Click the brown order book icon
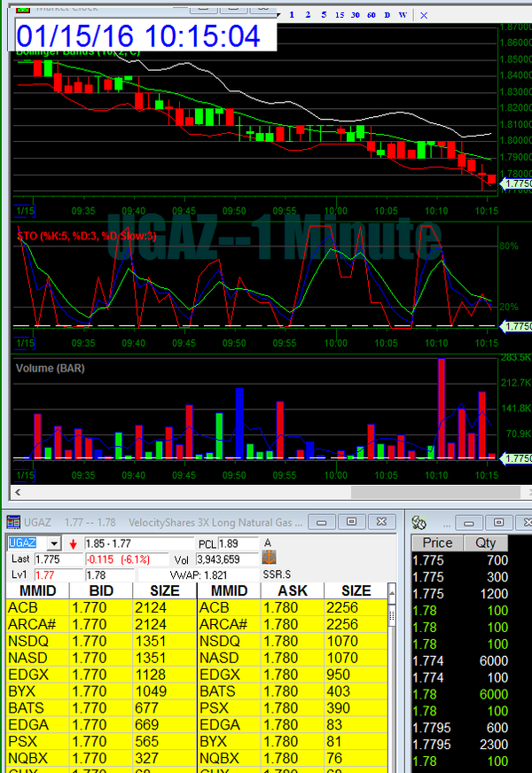Image resolution: width=532 pixels, height=773 pixels. coord(270,558)
